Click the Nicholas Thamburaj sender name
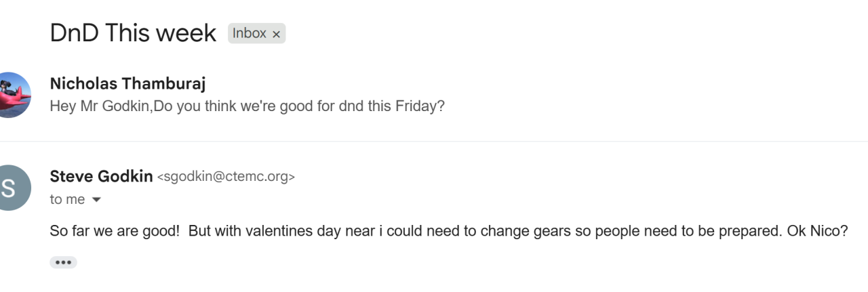The height and width of the screenshot is (292, 868). click(127, 83)
